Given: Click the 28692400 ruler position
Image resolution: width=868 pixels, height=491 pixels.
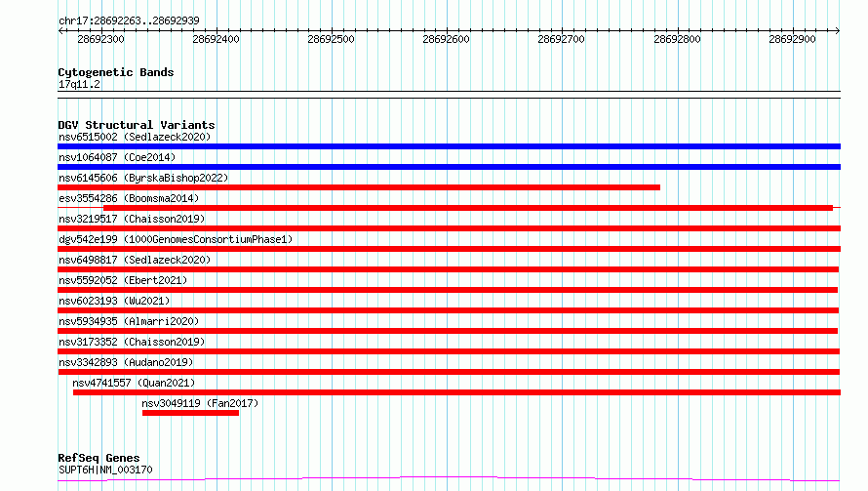Looking at the screenshot, I should 216,39.
